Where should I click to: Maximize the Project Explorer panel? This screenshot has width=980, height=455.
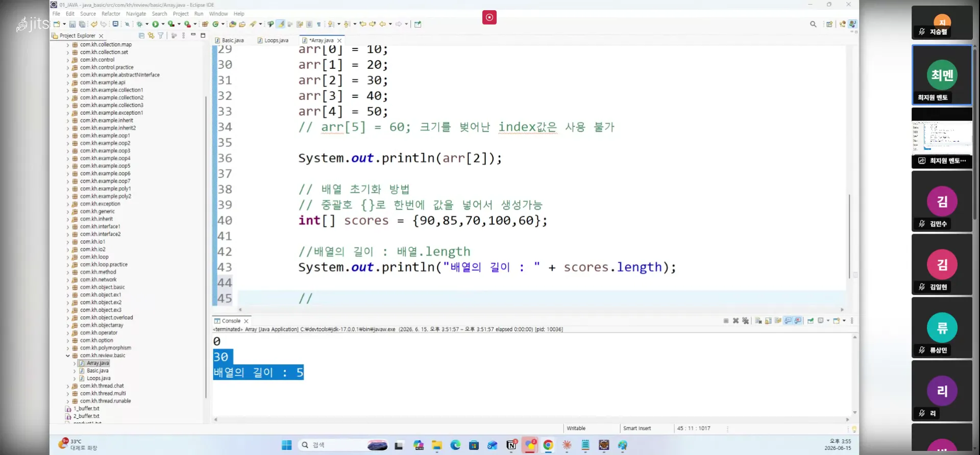coord(203,35)
